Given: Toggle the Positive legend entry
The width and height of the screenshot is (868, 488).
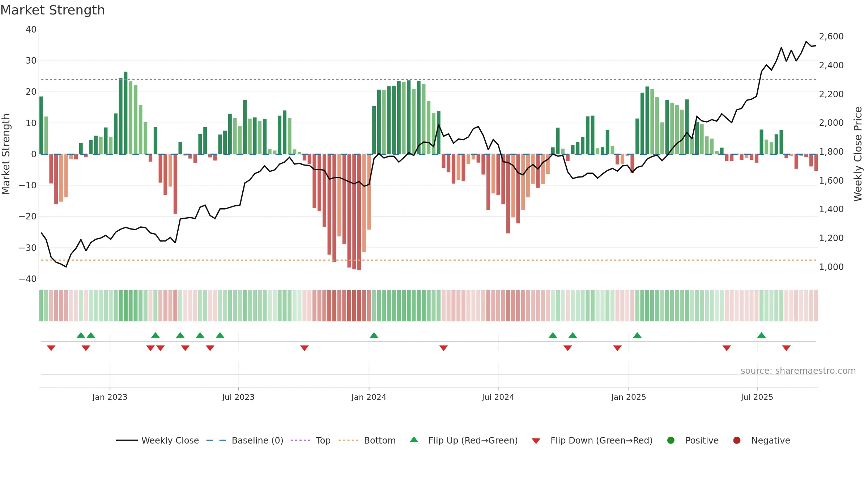Looking at the screenshot, I should [x=693, y=440].
